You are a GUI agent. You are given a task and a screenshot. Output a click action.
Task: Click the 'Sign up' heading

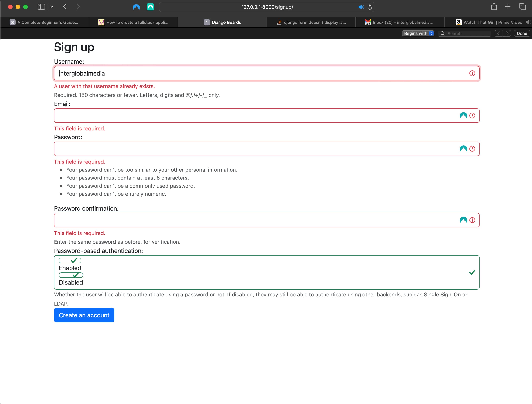74,47
